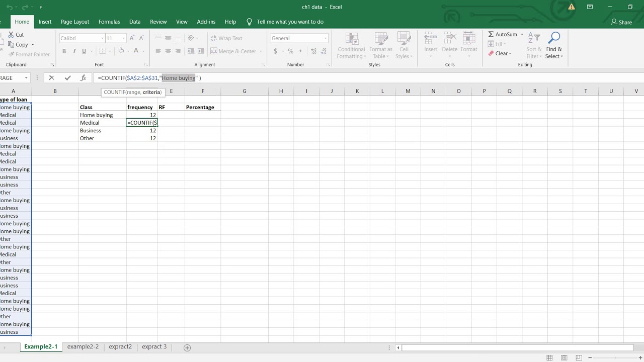
Task: Toggle Bold formatting
Action: coord(64,51)
